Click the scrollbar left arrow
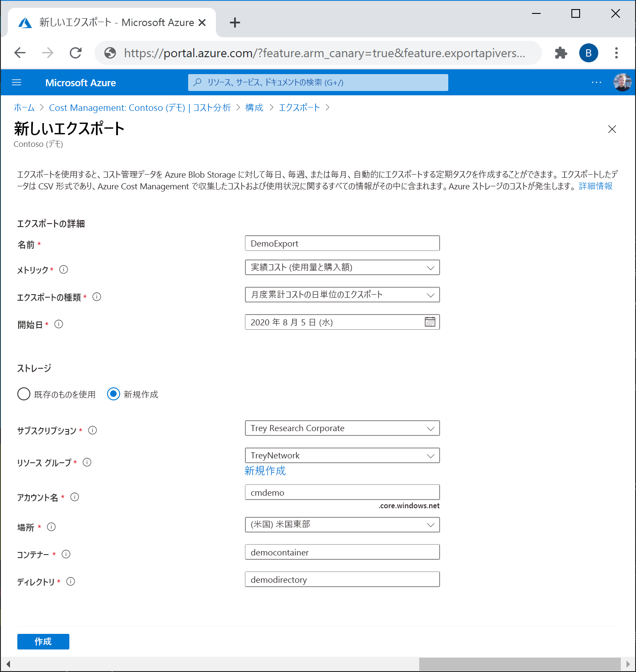The image size is (636, 672). click(8, 664)
